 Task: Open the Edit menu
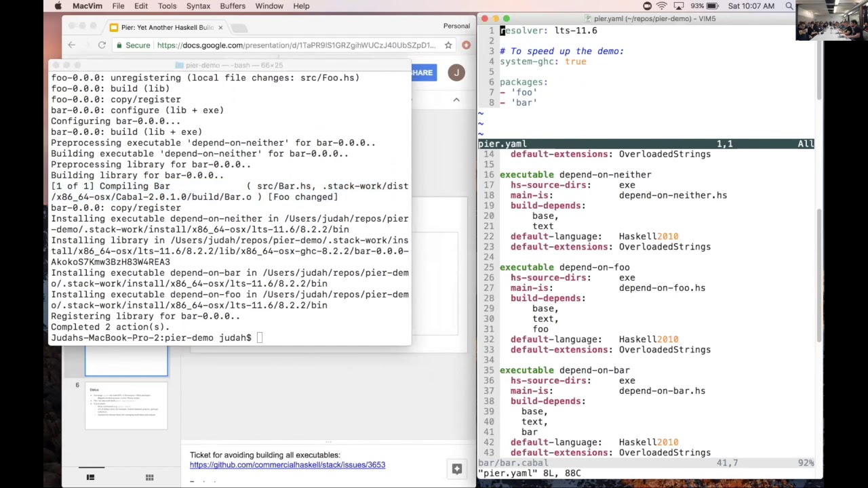coord(141,6)
